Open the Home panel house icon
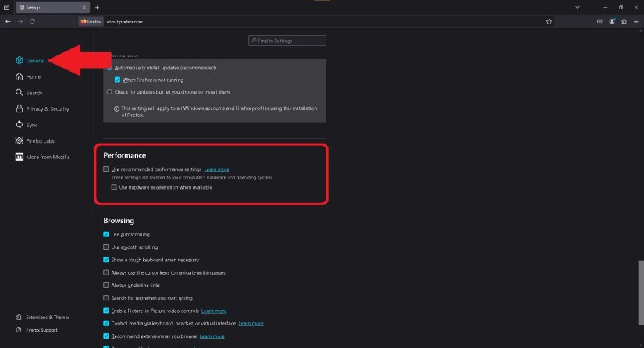The width and height of the screenshot is (644, 348). 20,76
